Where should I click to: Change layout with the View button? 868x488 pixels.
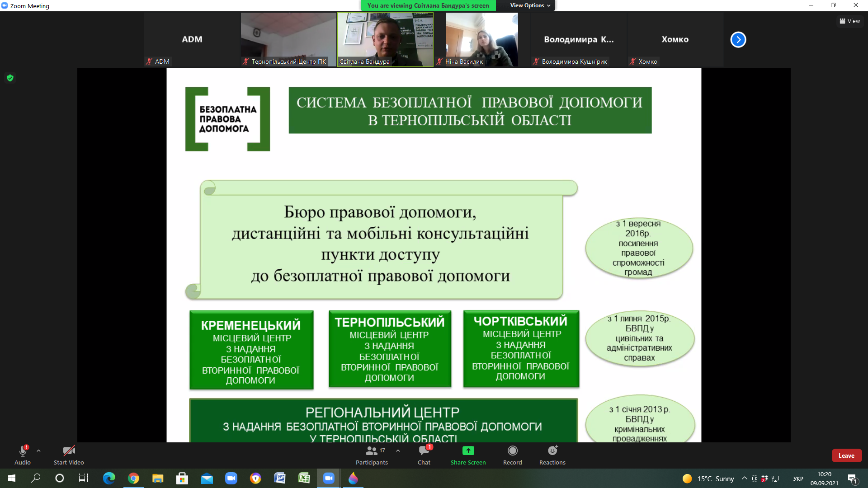click(850, 21)
